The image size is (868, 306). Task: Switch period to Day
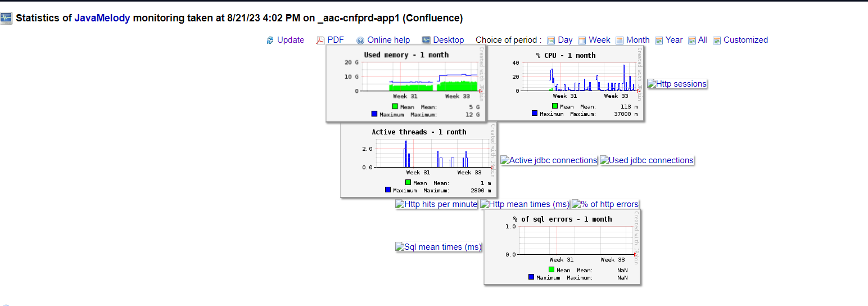pos(566,40)
